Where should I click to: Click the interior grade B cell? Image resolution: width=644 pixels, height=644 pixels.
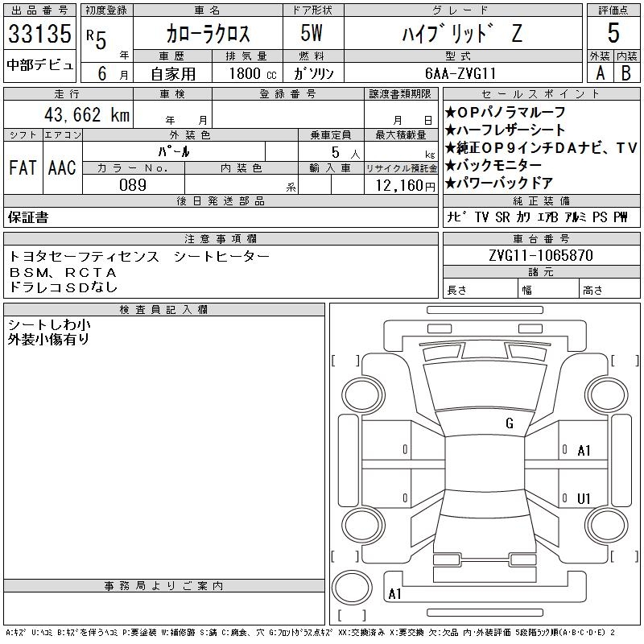(626, 72)
